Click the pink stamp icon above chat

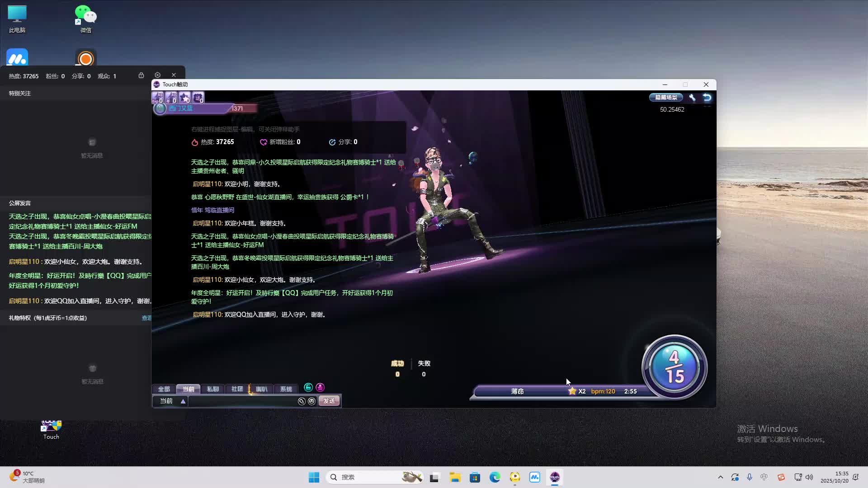point(320,387)
